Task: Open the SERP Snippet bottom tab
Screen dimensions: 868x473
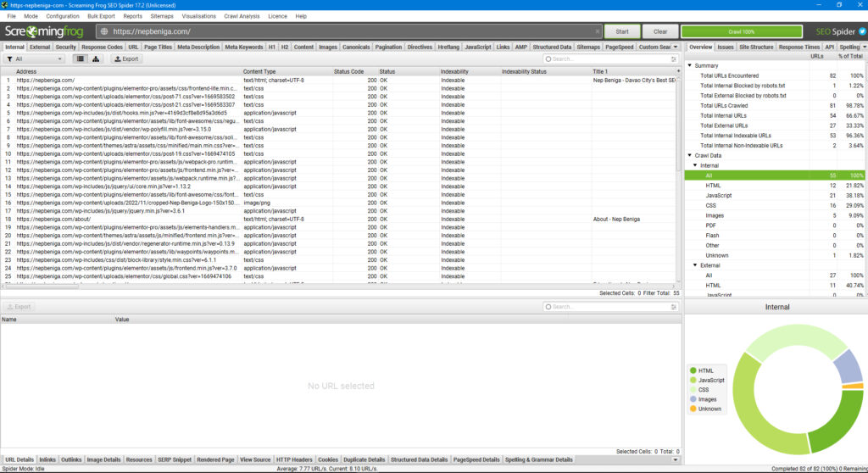Action: (x=175, y=459)
